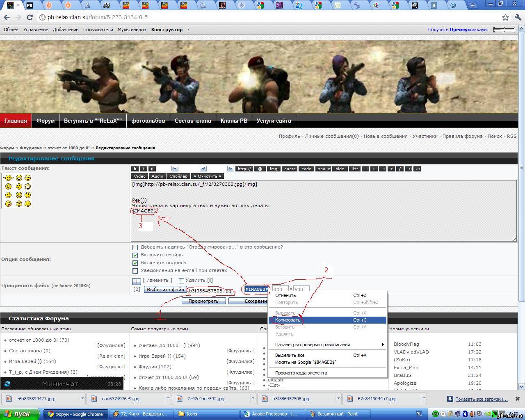The width and height of the screenshot is (525, 420).
Task: Click the browser Back arrow
Action: pos(7,17)
